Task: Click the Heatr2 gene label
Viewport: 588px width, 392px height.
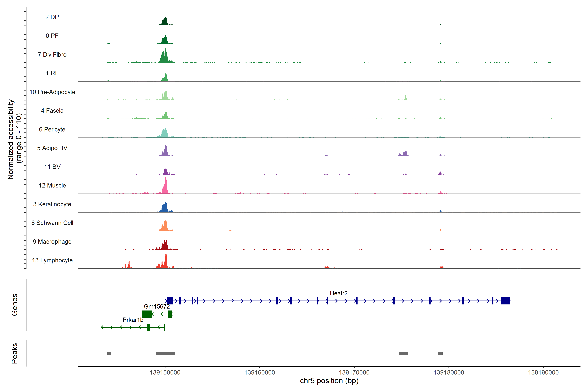Action: (x=338, y=293)
